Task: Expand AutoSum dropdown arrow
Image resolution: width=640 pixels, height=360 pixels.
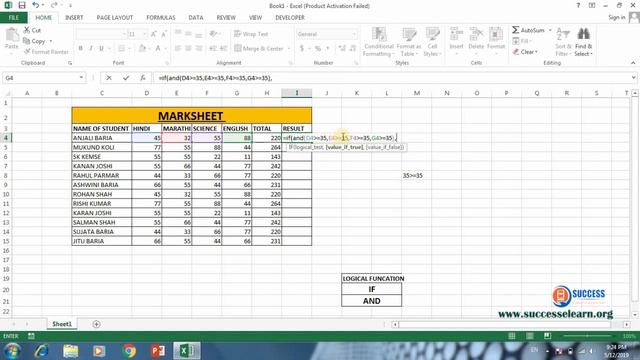Action: click(550, 30)
